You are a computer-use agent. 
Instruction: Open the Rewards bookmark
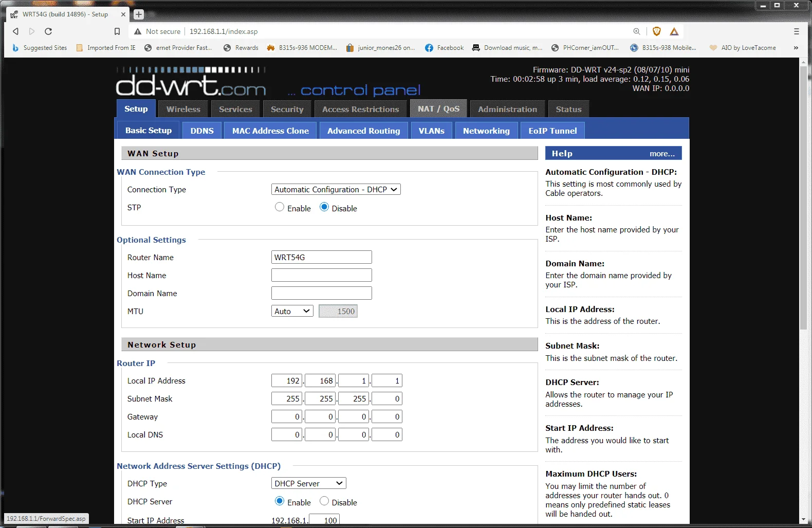point(241,48)
